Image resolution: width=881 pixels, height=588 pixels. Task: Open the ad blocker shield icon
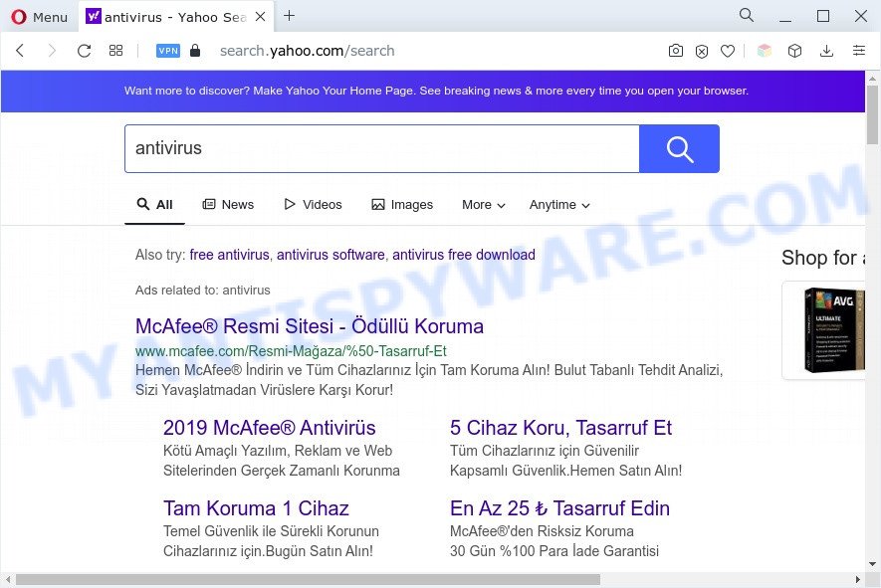[702, 52]
